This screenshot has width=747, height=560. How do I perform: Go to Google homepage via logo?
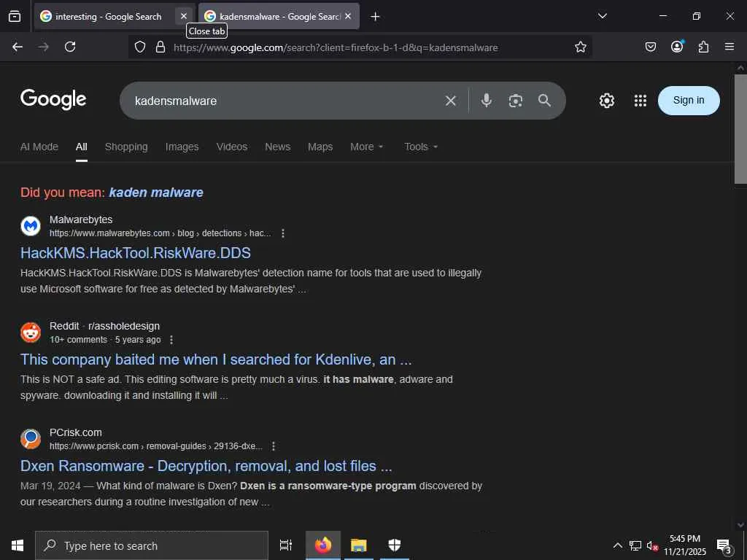(x=53, y=99)
